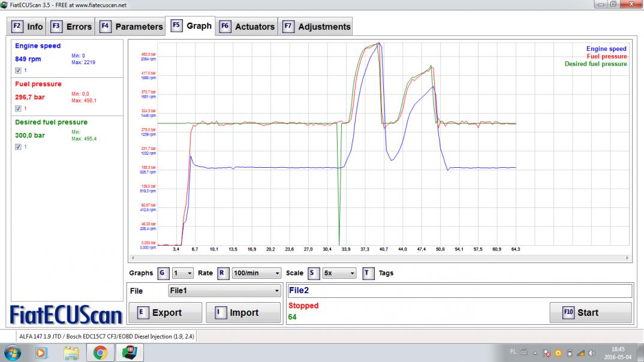Click the Max: 2219 engine speed reading
The width and height of the screenshot is (644, 362).
[83, 62]
